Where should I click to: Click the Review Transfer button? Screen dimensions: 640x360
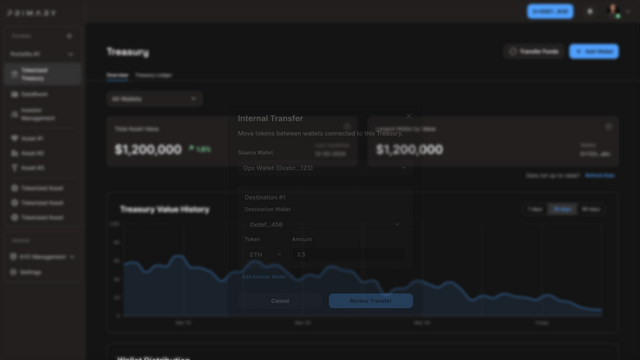click(371, 301)
